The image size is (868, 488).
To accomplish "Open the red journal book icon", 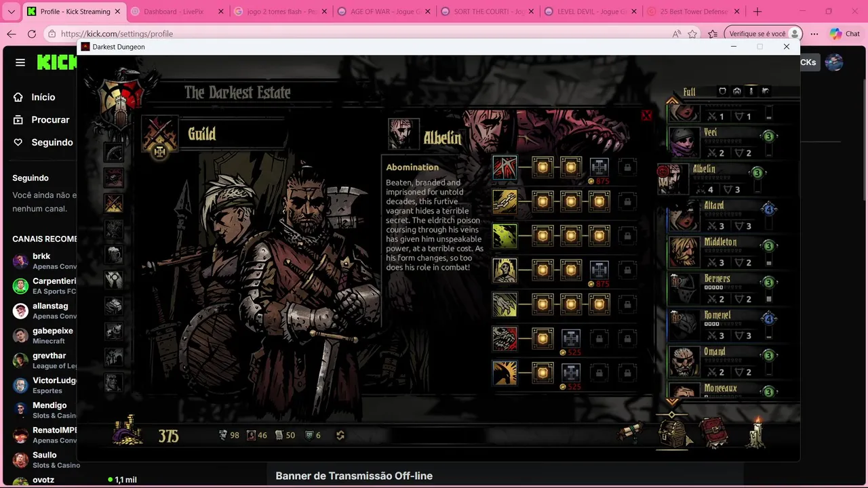I will pyautogui.click(x=713, y=433).
